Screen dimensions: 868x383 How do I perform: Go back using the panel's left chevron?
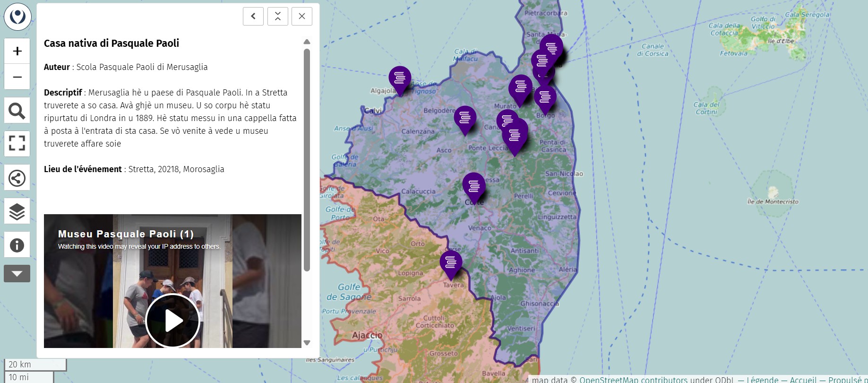pyautogui.click(x=253, y=17)
